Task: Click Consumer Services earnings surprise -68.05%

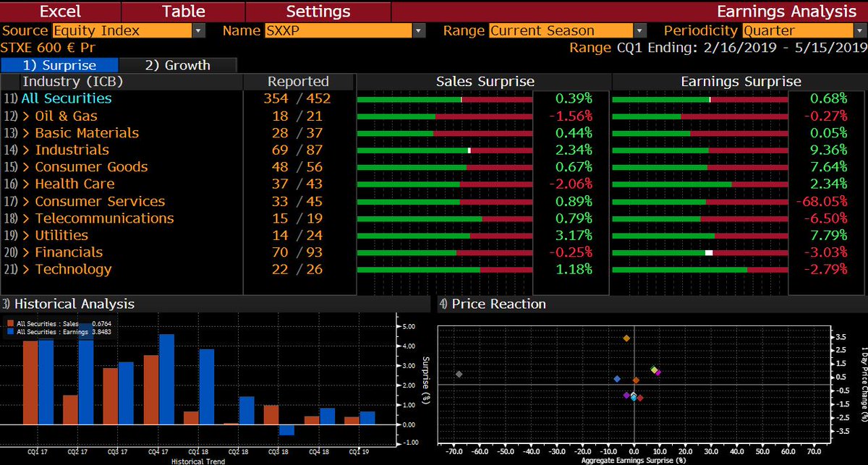Action: click(820, 201)
